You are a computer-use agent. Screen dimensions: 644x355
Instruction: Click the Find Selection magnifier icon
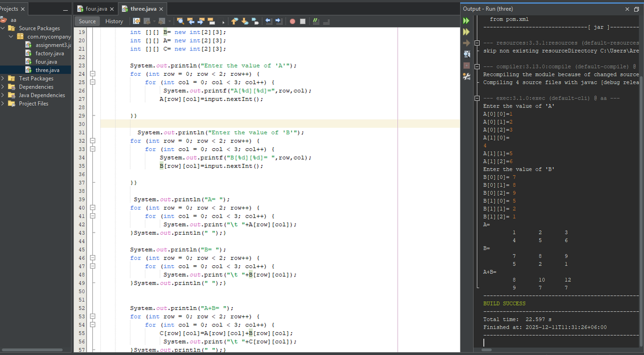point(180,21)
